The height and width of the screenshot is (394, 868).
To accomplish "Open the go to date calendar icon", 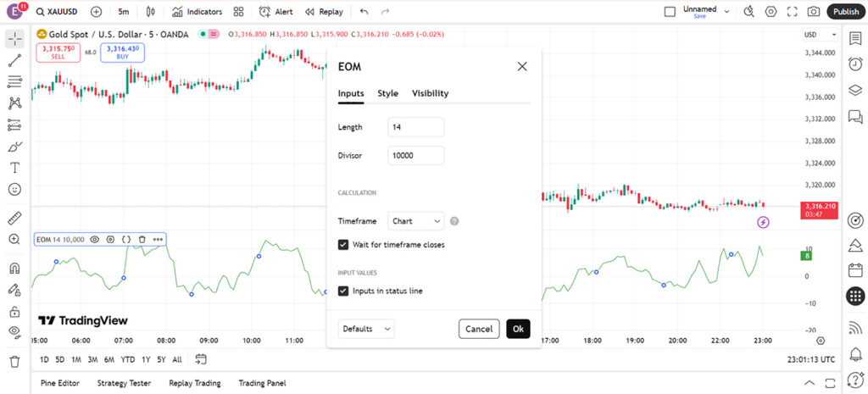I will 201,359.
